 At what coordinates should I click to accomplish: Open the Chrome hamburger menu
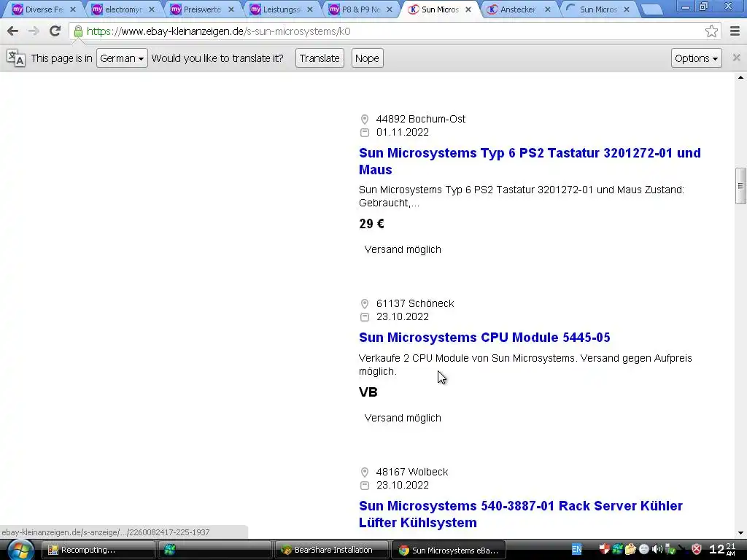coord(735,31)
